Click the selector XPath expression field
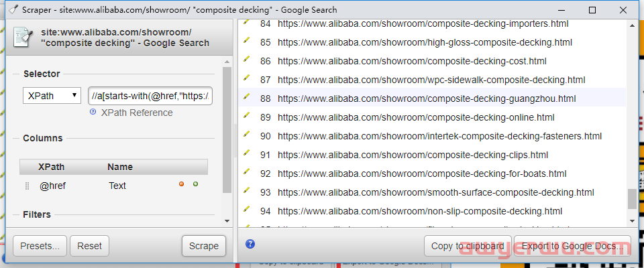 pyautogui.click(x=150, y=96)
